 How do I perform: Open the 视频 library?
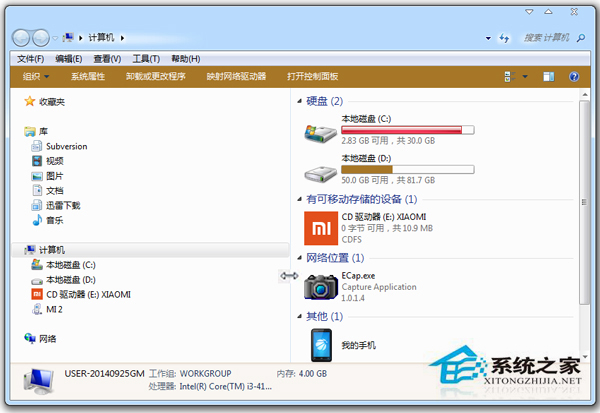coord(47,161)
